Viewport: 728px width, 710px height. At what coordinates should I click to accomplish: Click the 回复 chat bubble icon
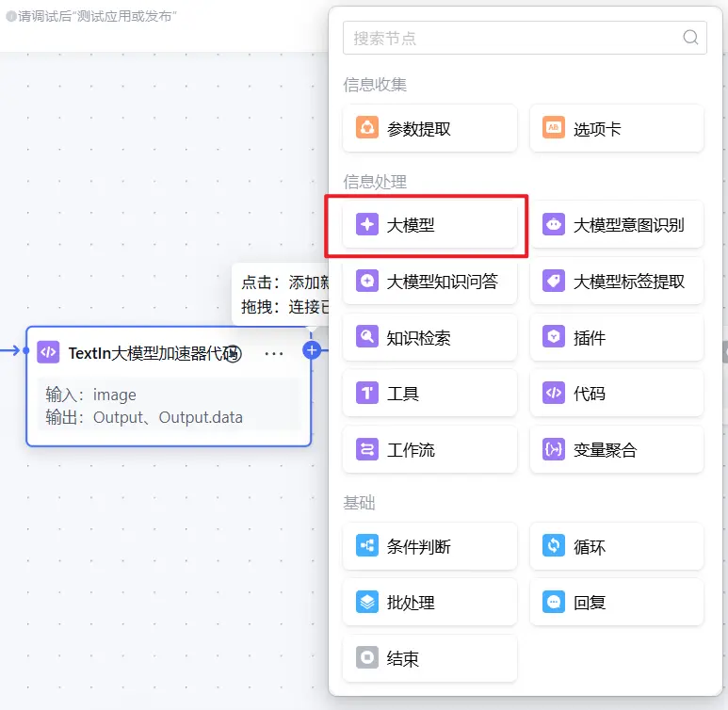click(554, 602)
